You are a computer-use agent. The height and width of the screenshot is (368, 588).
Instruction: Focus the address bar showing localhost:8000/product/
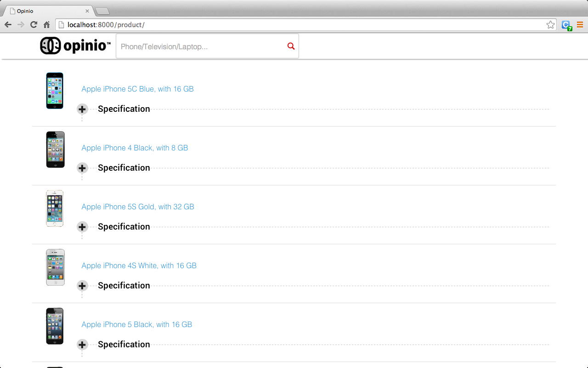pos(305,25)
